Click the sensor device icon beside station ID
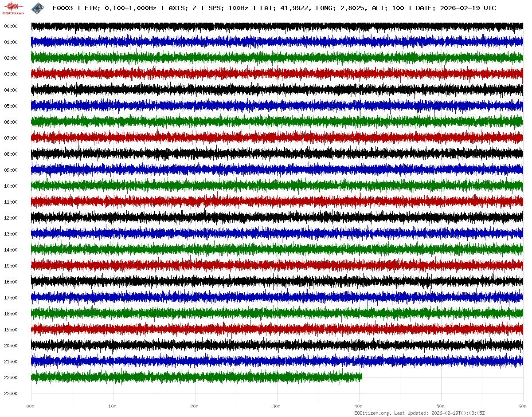The width and height of the screenshot is (532, 417). point(38,8)
